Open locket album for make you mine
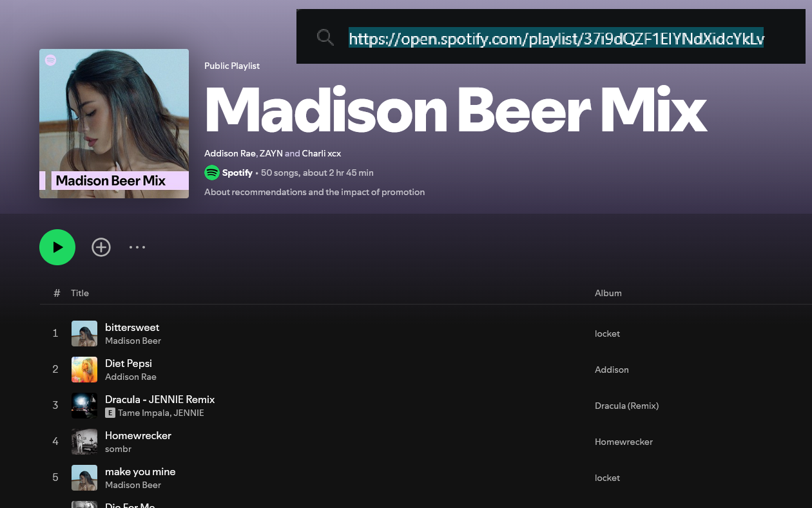Viewport: 812px width, 508px height. (607, 478)
